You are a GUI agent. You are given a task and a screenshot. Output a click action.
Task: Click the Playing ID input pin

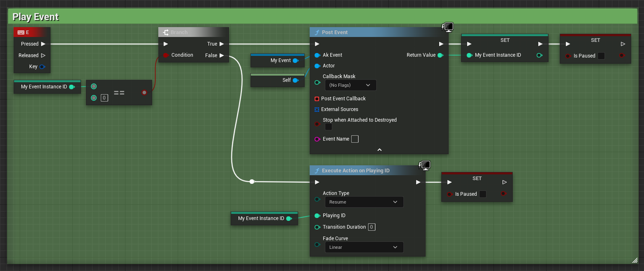[x=317, y=215]
